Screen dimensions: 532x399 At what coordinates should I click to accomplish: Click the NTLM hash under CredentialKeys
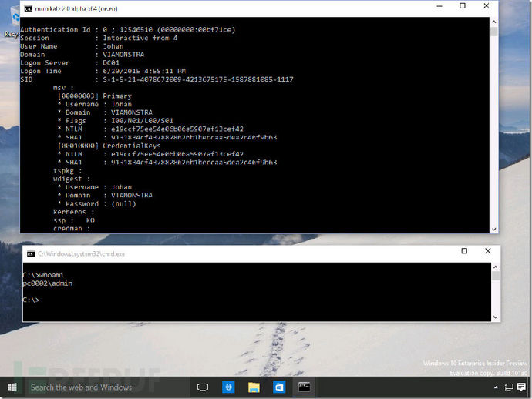177,154
